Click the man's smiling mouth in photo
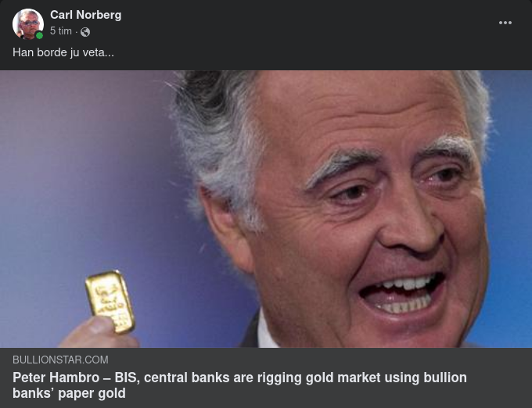This screenshot has width=532, height=408. pos(404,294)
